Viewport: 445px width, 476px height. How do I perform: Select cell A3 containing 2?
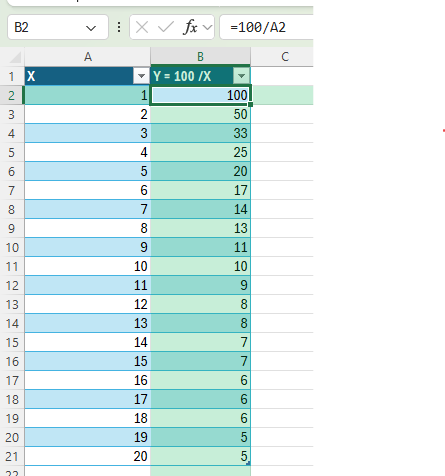coord(88,114)
